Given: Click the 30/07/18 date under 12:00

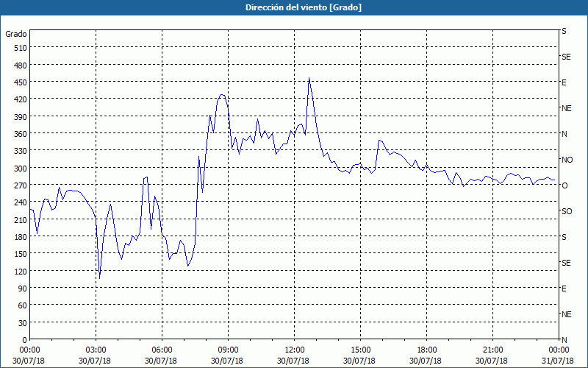Looking at the screenshot, I should tap(293, 361).
